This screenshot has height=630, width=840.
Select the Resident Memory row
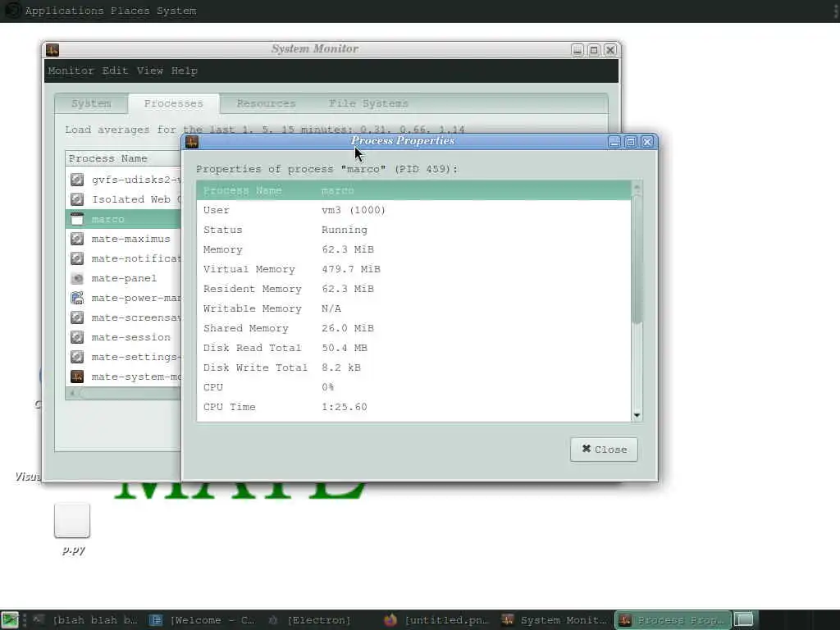point(413,289)
